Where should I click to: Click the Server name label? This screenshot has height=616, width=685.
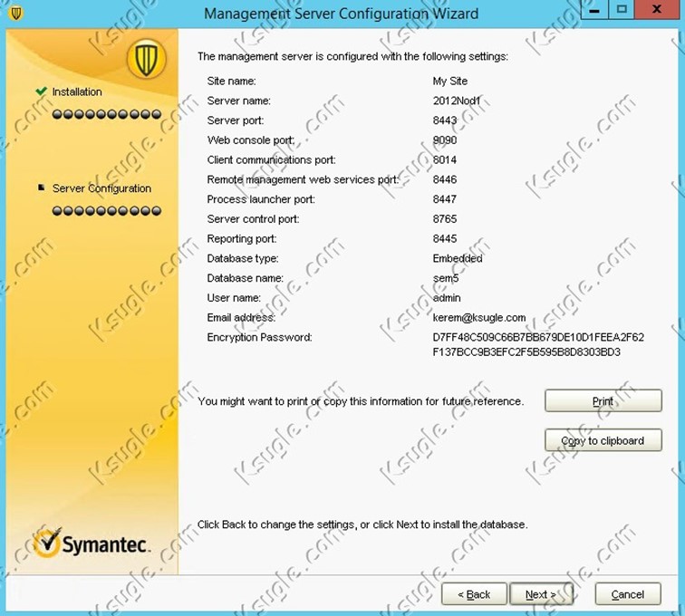tap(239, 101)
